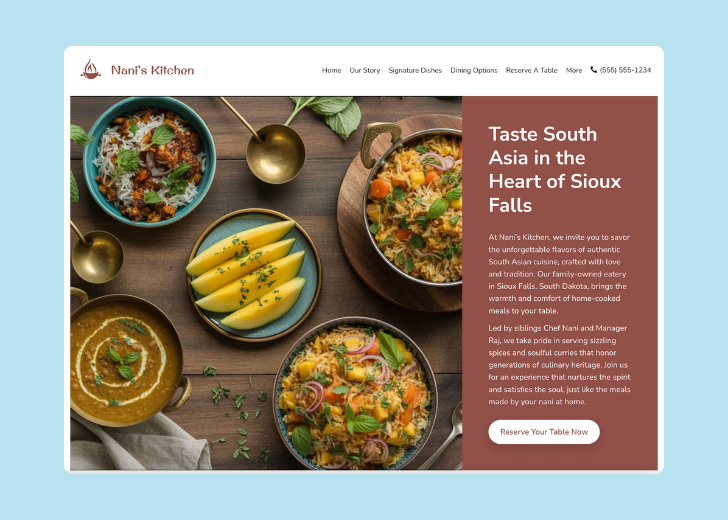Click the phone handset icon
Image resolution: width=728 pixels, height=520 pixels.
click(x=593, y=70)
